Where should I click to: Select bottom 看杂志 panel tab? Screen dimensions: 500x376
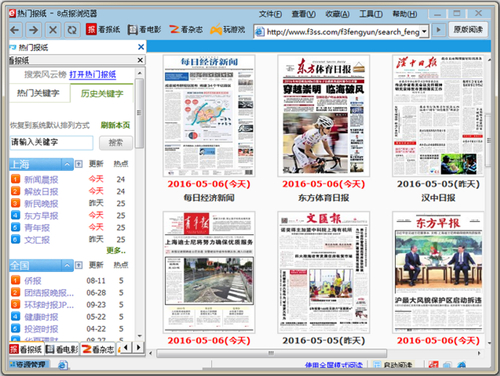click(x=98, y=349)
